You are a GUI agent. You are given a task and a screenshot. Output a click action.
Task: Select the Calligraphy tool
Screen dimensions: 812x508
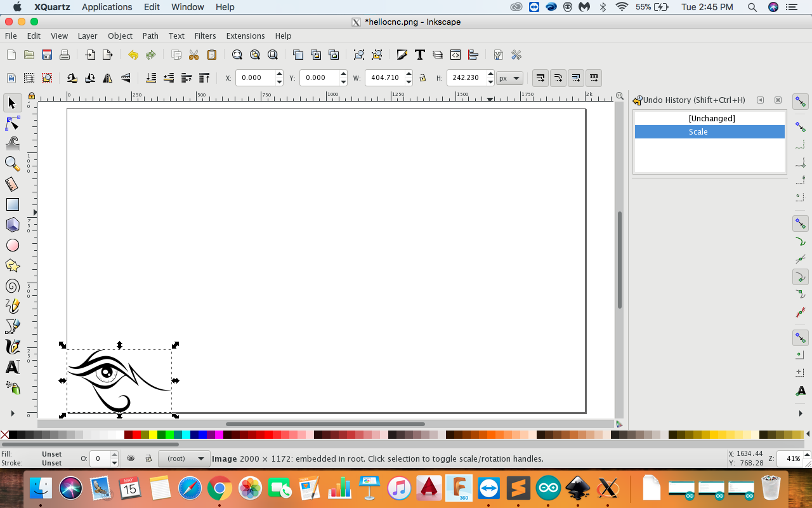pyautogui.click(x=12, y=347)
